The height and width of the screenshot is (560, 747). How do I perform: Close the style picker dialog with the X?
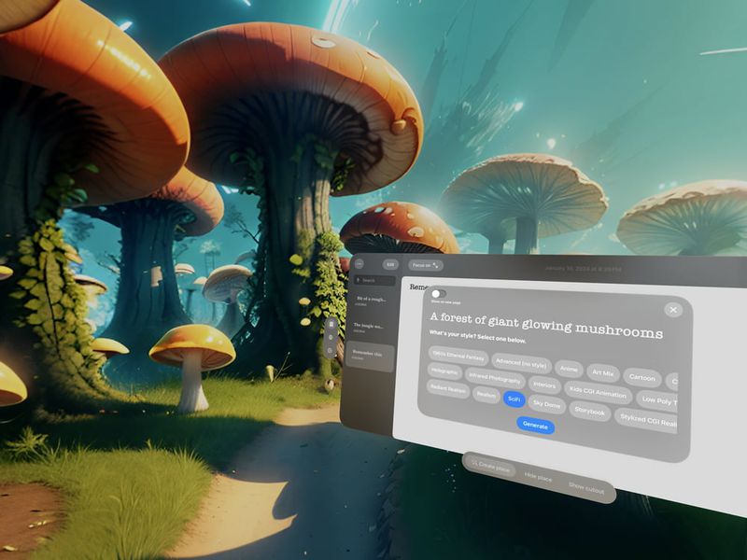(672, 310)
